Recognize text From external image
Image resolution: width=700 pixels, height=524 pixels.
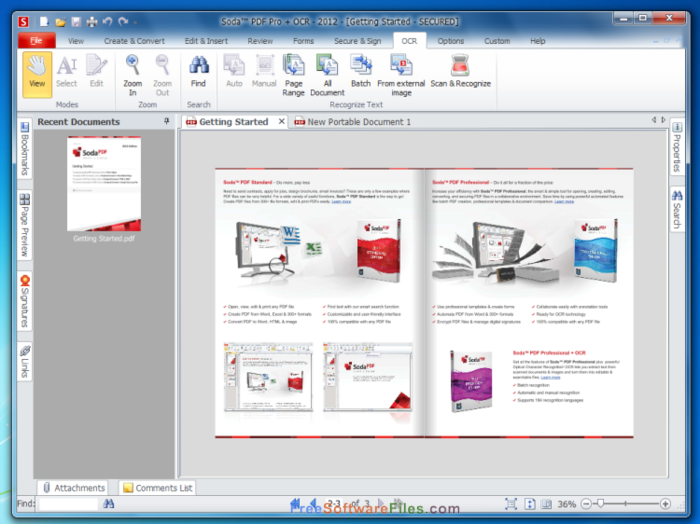click(401, 75)
